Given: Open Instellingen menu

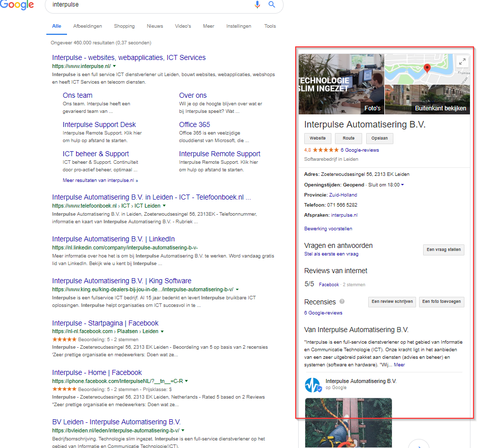Looking at the screenshot, I should pos(239,26).
